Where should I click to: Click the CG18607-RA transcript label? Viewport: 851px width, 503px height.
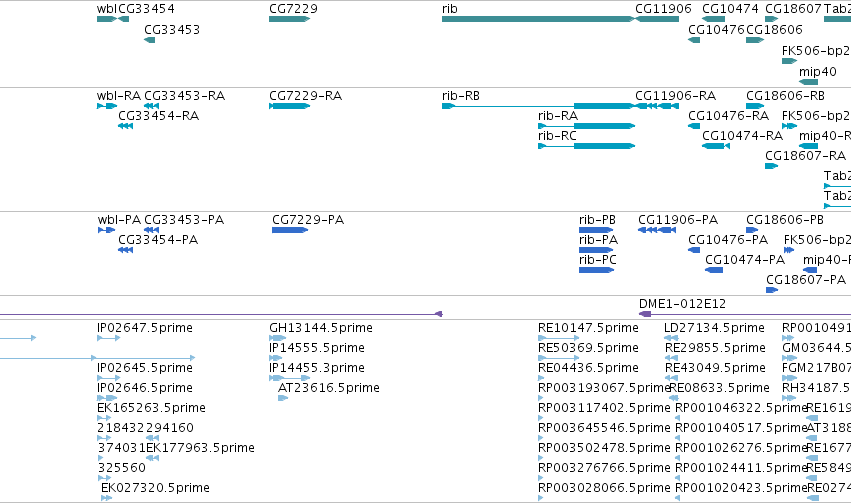805,156
